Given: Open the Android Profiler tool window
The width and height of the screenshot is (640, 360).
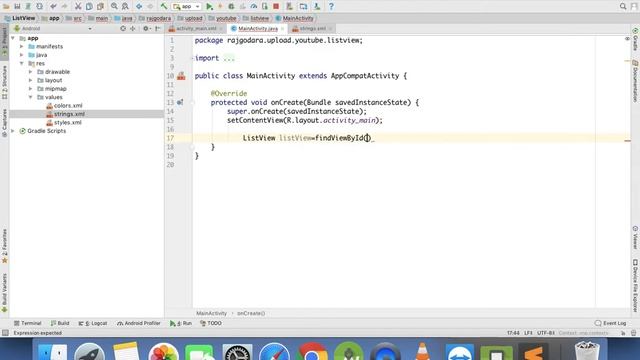Looking at the screenshot, I should tap(139, 323).
